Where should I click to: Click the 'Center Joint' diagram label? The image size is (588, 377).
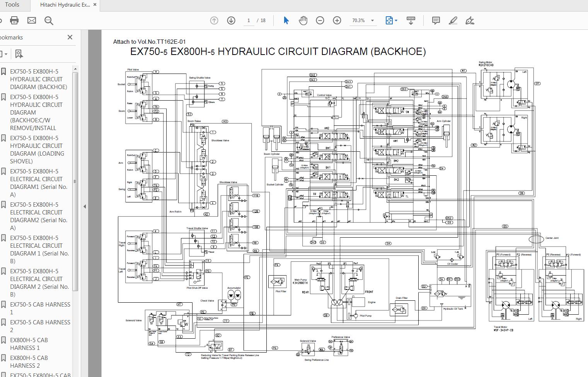coord(552,238)
